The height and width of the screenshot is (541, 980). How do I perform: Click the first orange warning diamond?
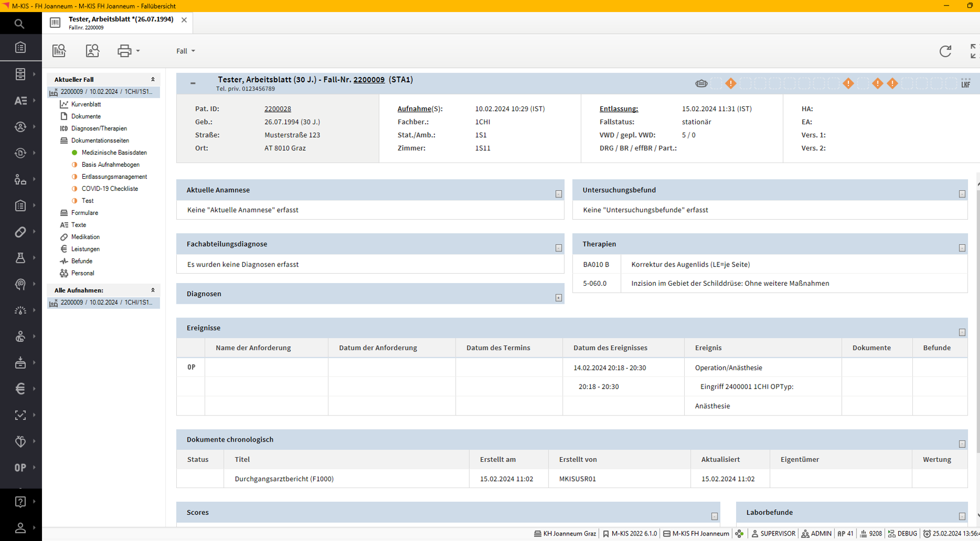[731, 83]
